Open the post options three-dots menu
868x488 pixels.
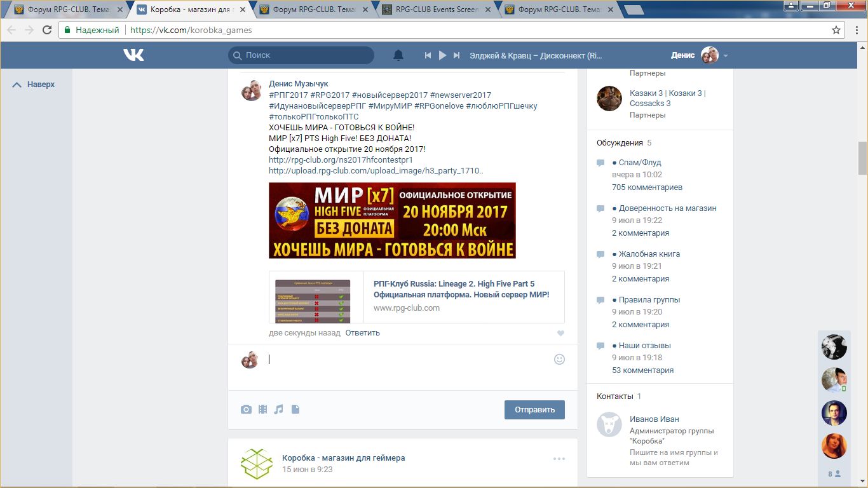pyautogui.click(x=559, y=459)
